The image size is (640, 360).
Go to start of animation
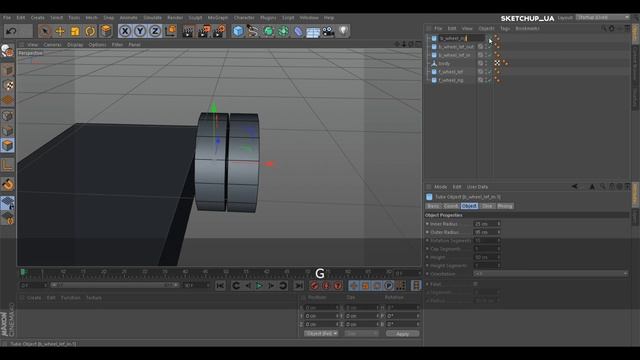pos(220,286)
